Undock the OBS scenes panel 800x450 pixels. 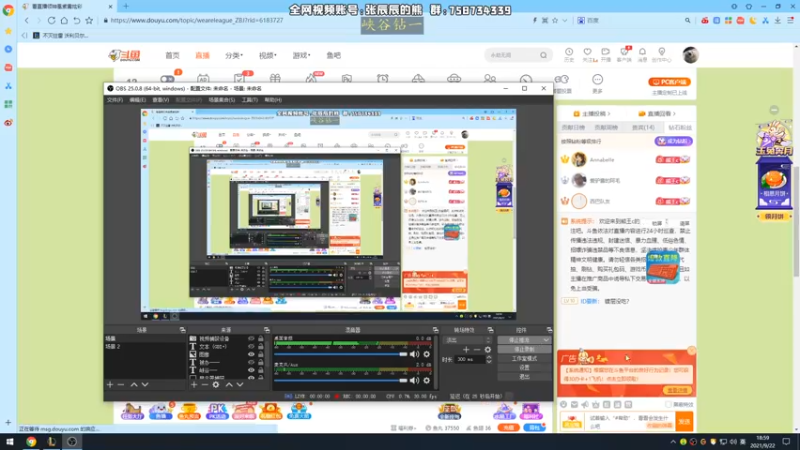182,330
